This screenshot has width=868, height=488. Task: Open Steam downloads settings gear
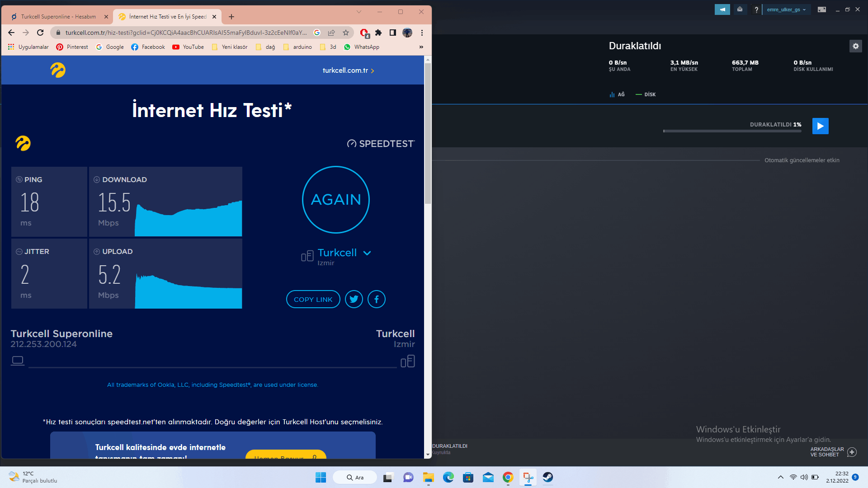tap(855, 46)
